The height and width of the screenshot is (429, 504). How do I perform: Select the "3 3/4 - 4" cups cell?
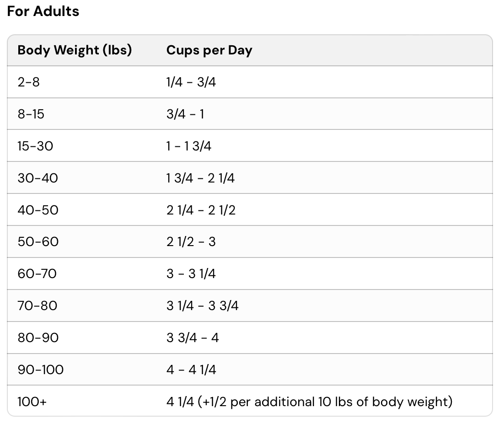[x=193, y=338]
